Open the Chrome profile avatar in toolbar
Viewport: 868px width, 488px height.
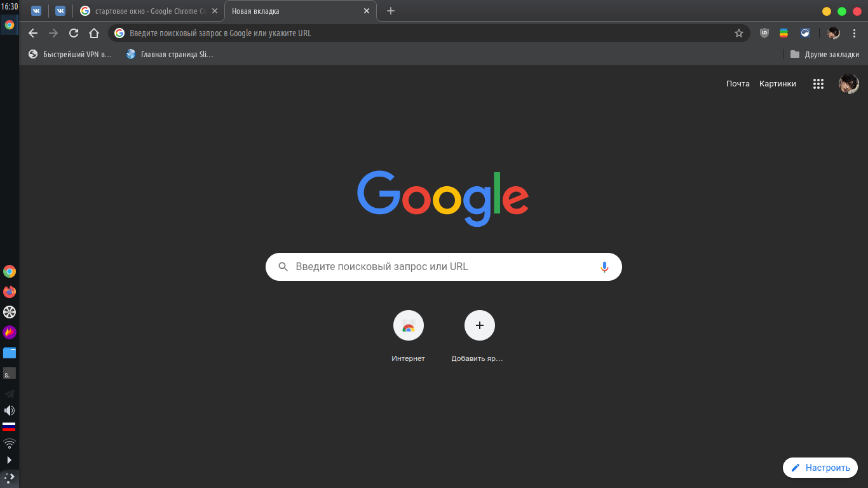(x=834, y=33)
